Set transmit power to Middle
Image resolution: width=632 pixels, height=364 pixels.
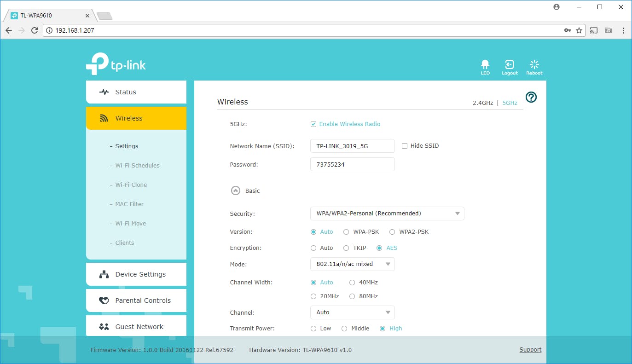point(344,329)
